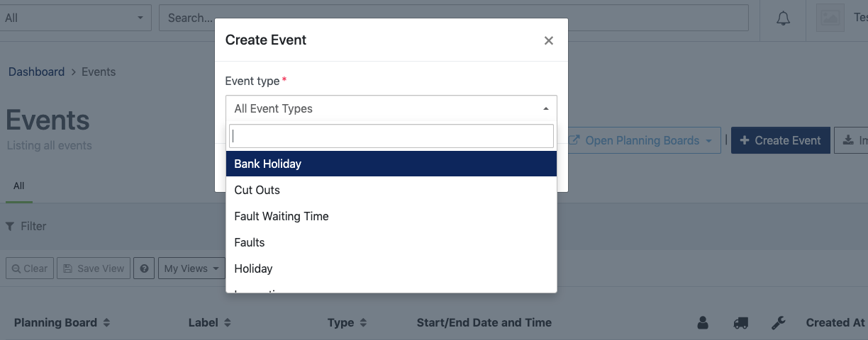Image resolution: width=868 pixels, height=340 pixels.
Task: Sort the Type column using arrows
Action: [363, 323]
